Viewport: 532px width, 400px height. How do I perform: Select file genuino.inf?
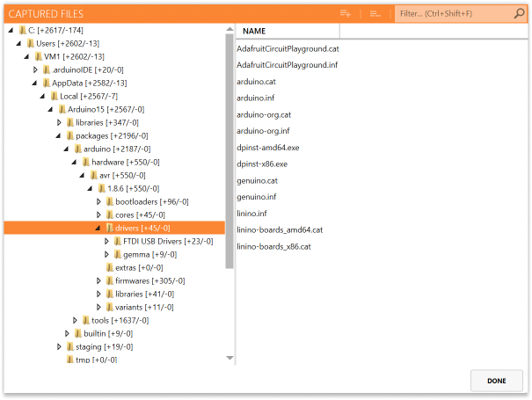[x=257, y=197]
